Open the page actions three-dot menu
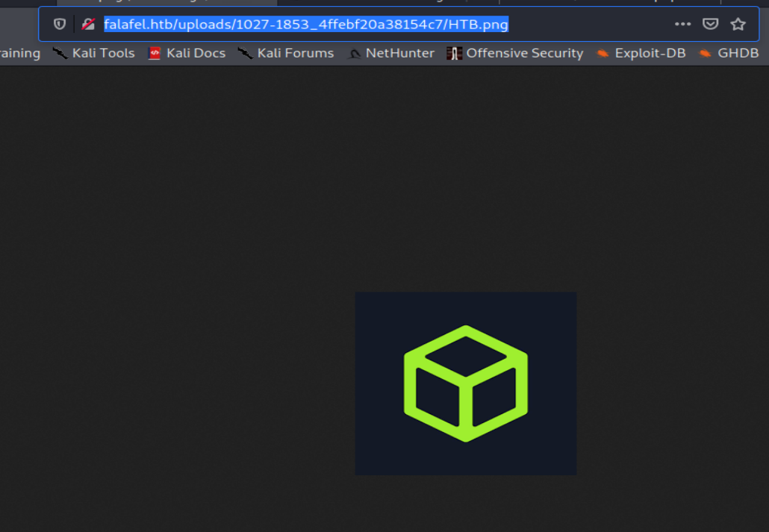The image size is (769, 532). click(682, 24)
